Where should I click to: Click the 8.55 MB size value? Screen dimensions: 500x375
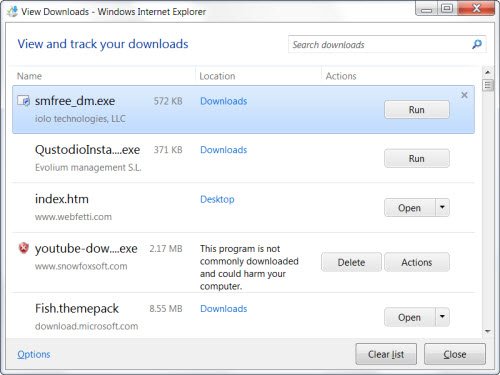[x=166, y=309]
